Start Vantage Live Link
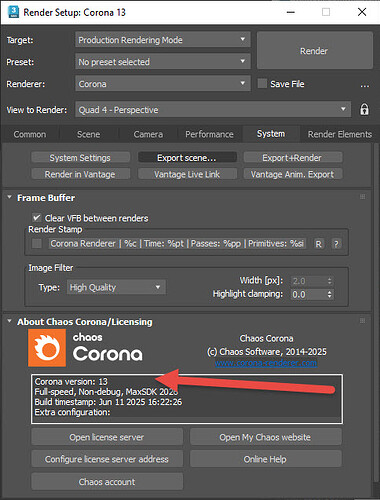The width and height of the screenshot is (380, 500). coord(187,174)
